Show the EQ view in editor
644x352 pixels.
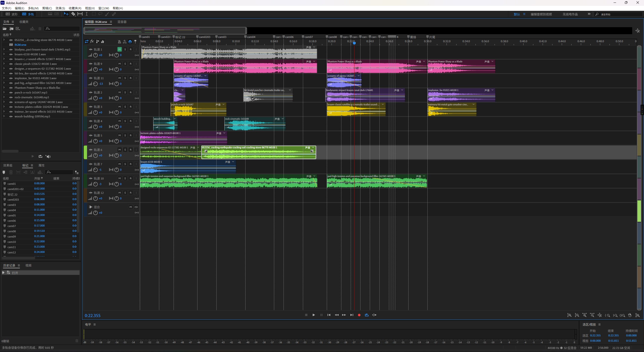click(x=103, y=41)
